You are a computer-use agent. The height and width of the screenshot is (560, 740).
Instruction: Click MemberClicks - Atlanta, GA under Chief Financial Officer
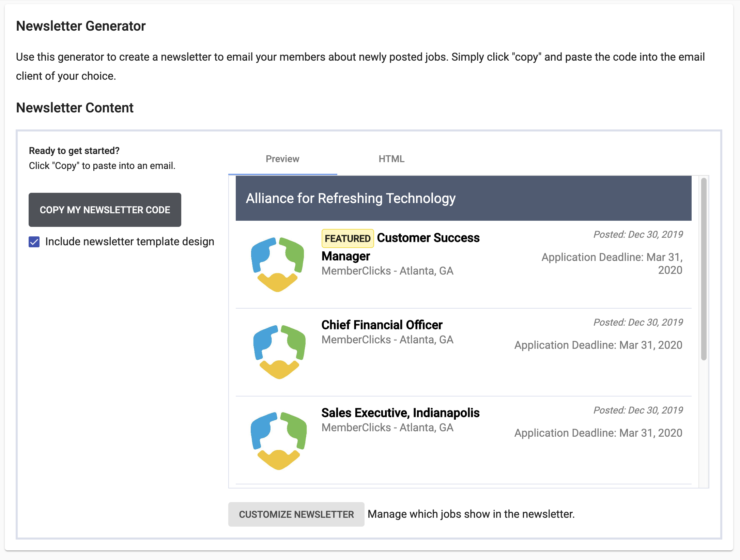(387, 340)
